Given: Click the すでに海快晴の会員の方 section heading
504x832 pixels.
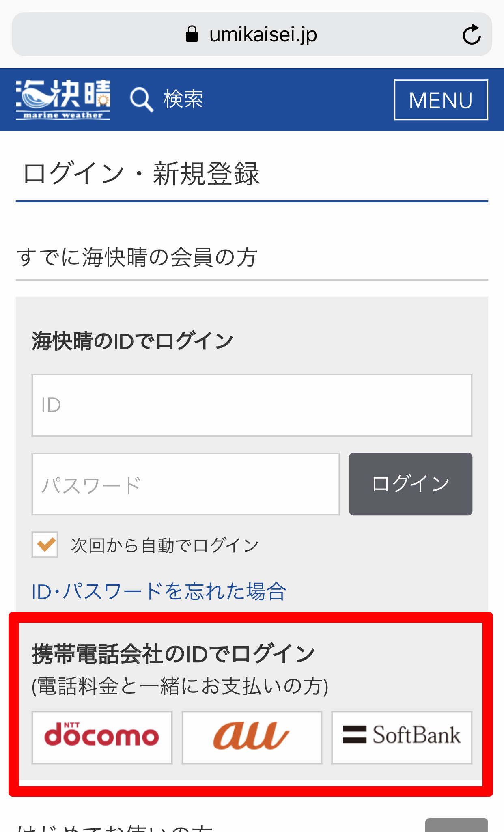Looking at the screenshot, I should point(137,257).
